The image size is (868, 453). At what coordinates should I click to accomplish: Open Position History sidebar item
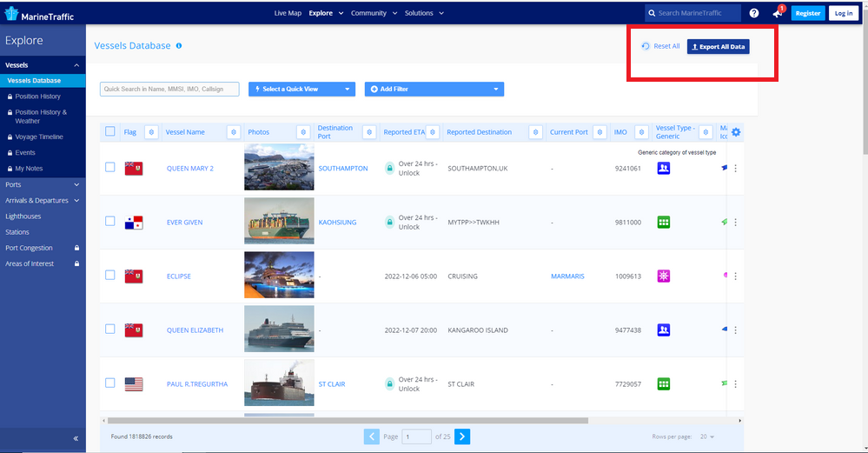click(37, 97)
